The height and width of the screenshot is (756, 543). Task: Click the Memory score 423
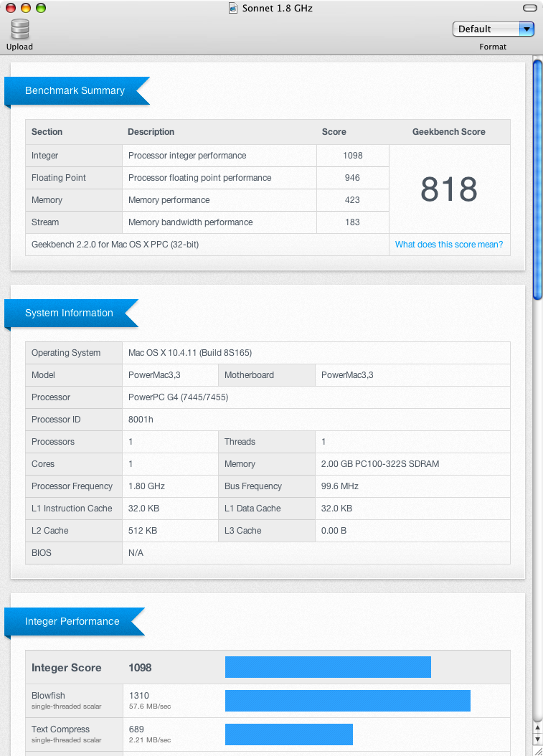(352, 200)
